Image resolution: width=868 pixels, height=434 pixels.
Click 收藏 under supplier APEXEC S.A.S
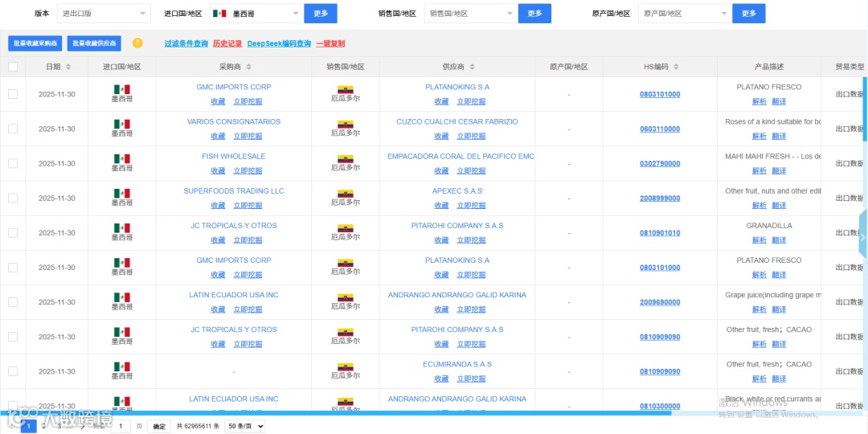441,206
